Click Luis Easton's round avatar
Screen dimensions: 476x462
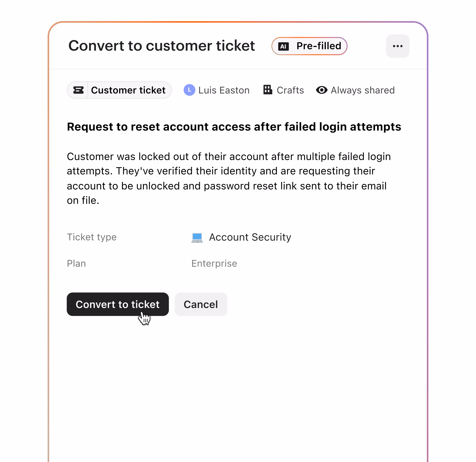coord(189,90)
